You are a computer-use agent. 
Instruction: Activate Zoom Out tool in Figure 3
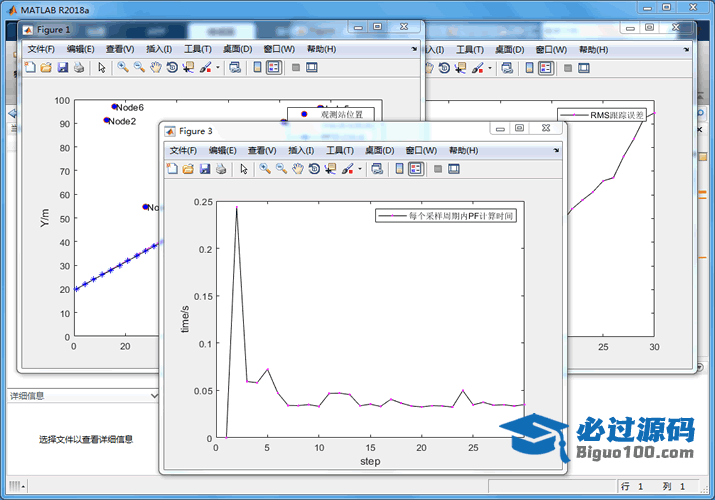tap(281, 169)
